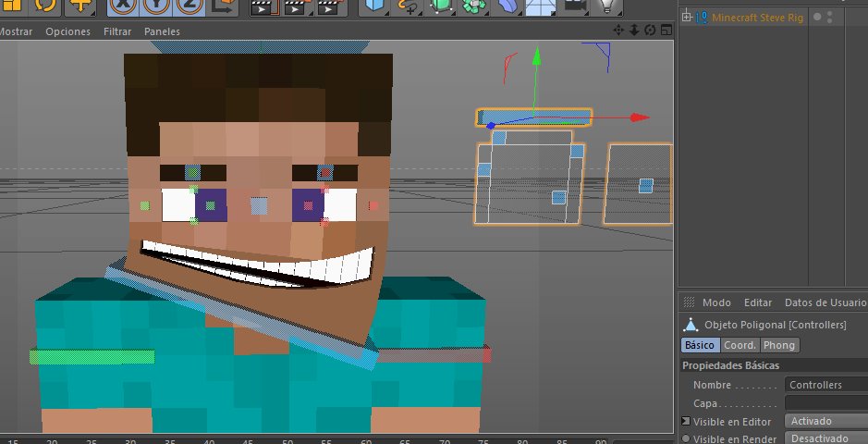
Task: Select the green cheek controller square
Action: click(x=144, y=206)
